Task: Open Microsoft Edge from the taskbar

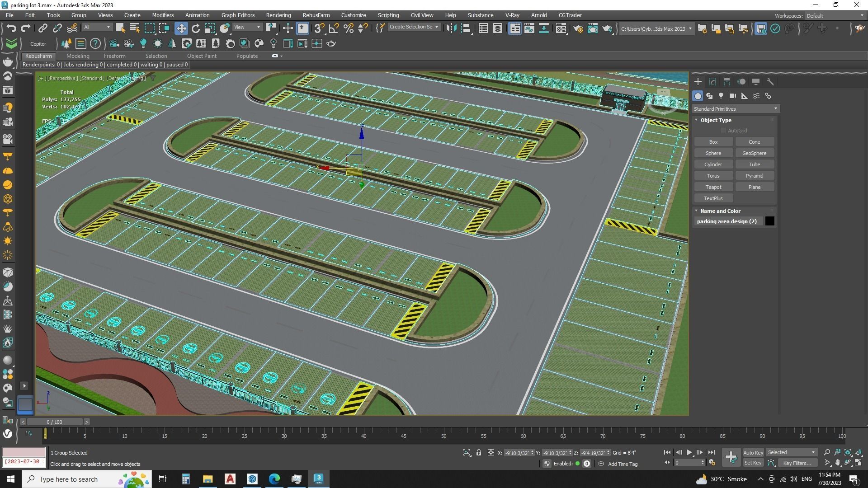Action: (x=274, y=479)
